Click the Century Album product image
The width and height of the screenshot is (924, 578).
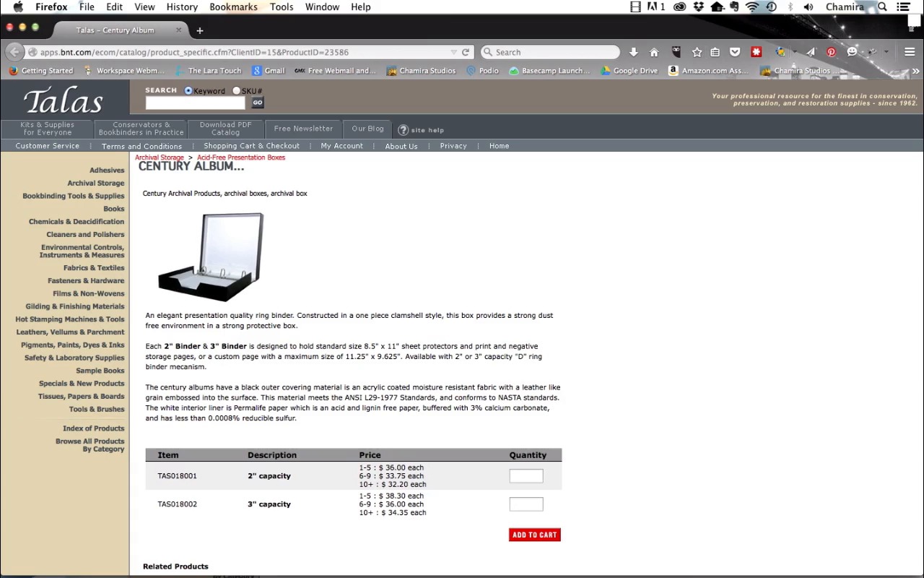click(x=211, y=256)
